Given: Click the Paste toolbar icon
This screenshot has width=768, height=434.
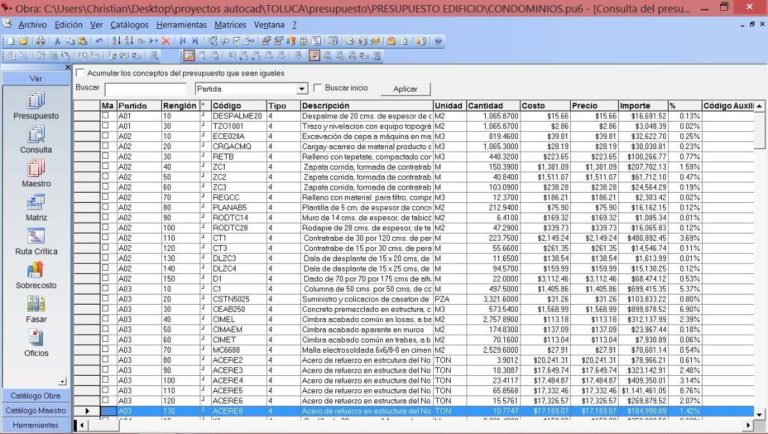Looking at the screenshot, I should coord(83,41).
